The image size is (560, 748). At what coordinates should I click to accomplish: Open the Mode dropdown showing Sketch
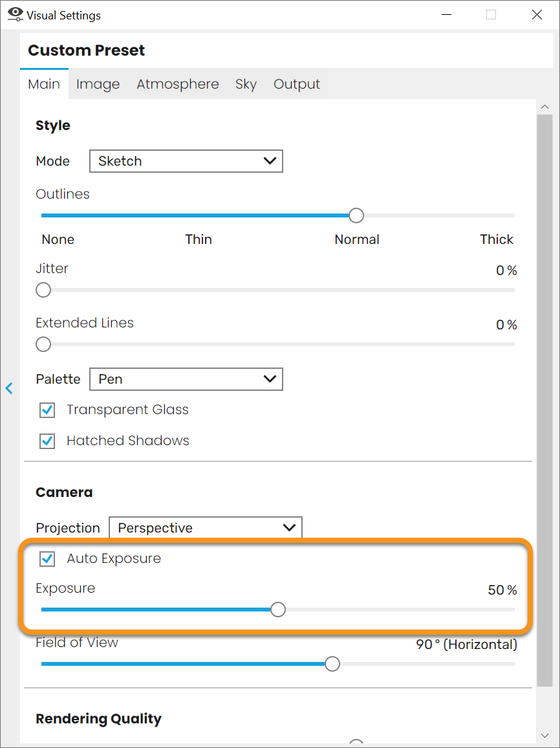[186, 161]
